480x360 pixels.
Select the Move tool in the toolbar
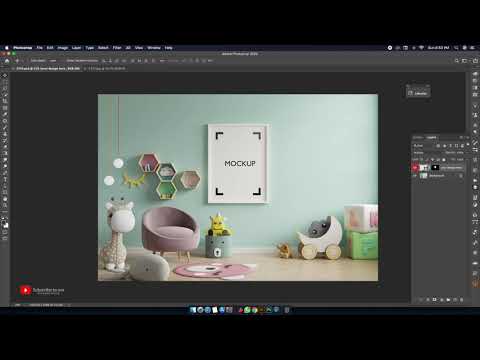coord(5,75)
